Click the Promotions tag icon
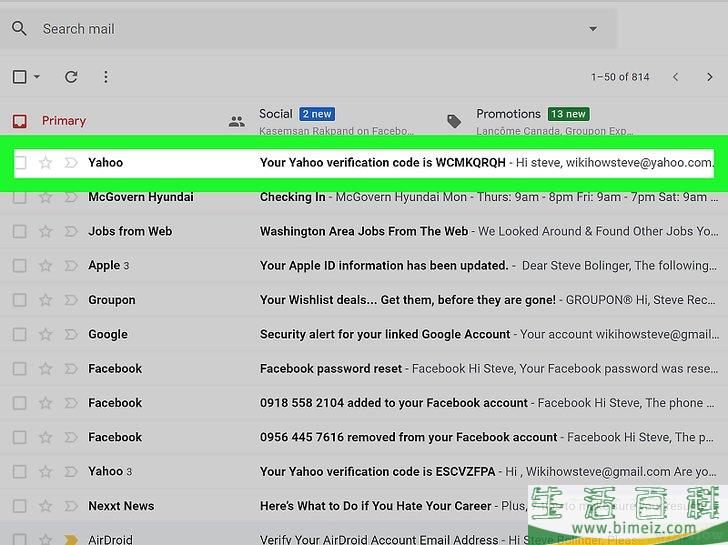 tap(454, 121)
